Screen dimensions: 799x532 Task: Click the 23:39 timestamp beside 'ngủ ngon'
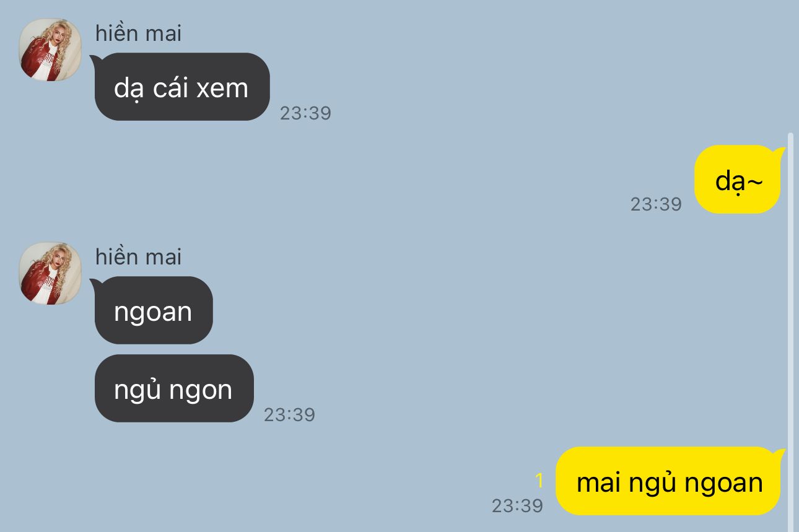(289, 414)
